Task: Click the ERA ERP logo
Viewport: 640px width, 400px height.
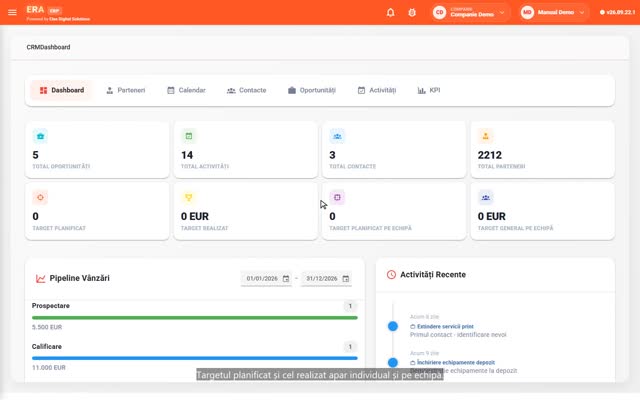Action: point(44,10)
